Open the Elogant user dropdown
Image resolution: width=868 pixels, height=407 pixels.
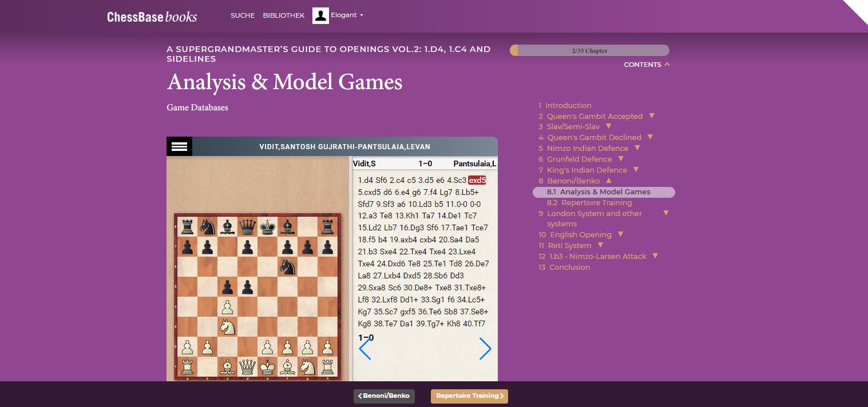click(347, 15)
